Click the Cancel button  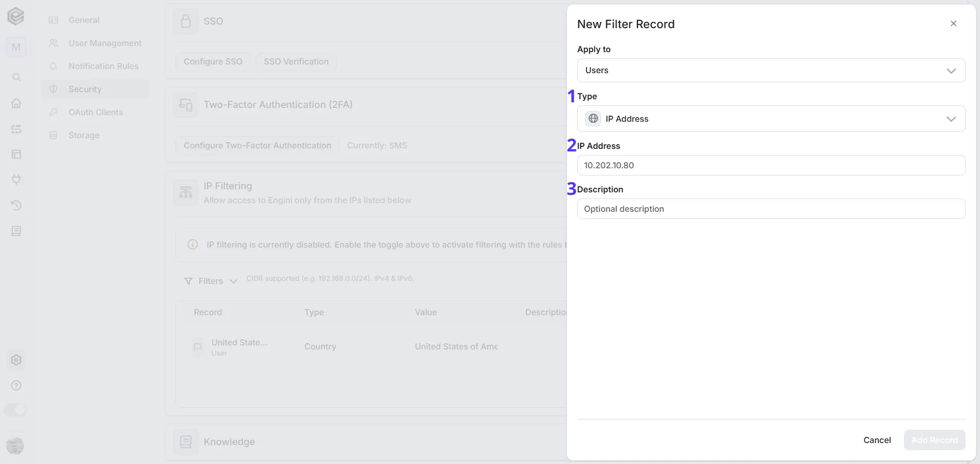pos(877,440)
